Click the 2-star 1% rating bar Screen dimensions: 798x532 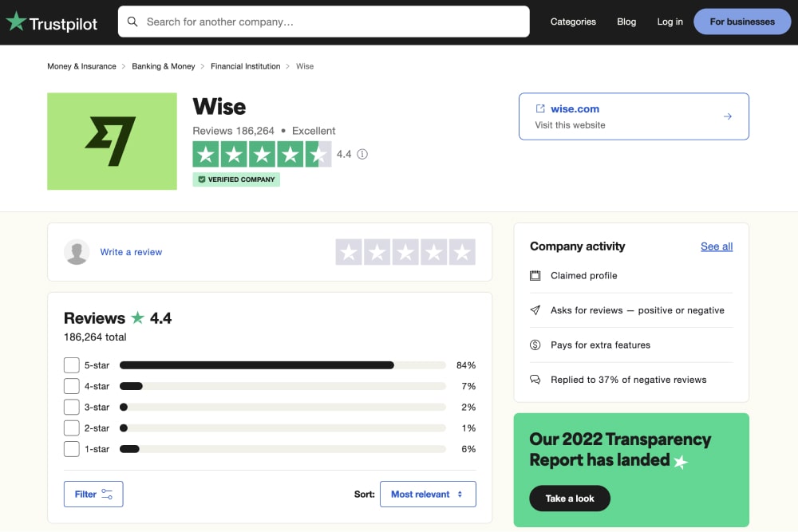click(282, 428)
